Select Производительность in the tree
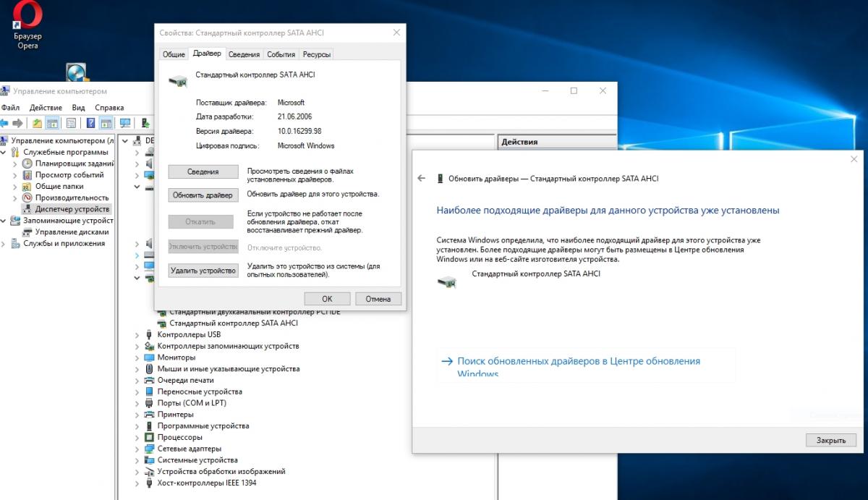 72,198
